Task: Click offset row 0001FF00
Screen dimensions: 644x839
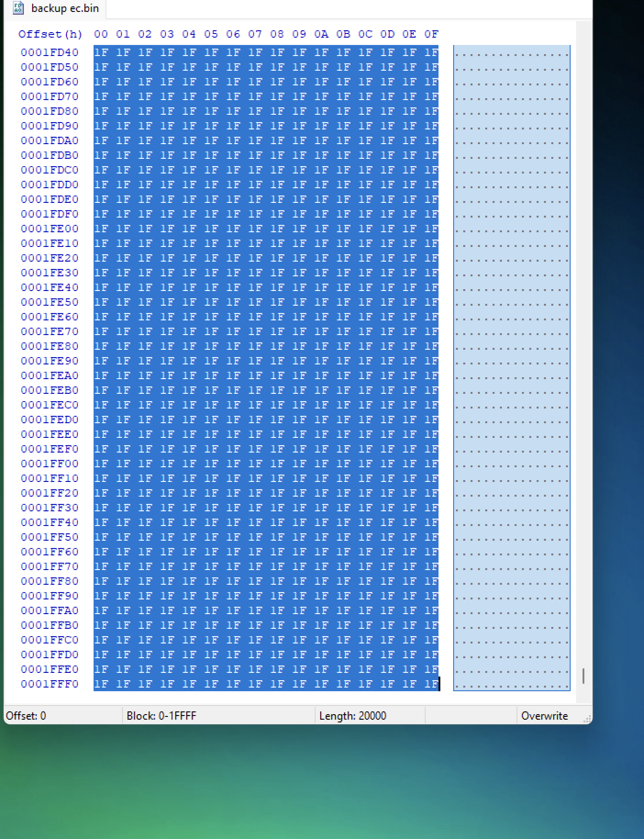Action: pyautogui.click(x=50, y=464)
